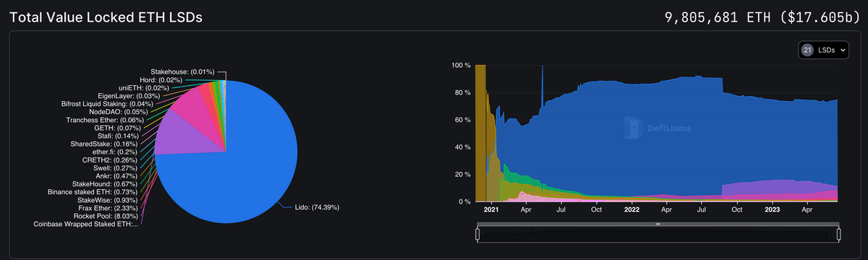Click the 'Binance staked ETH: (0.73%)' label
The height and width of the screenshot is (260, 868).
click(x=93, y=191)
